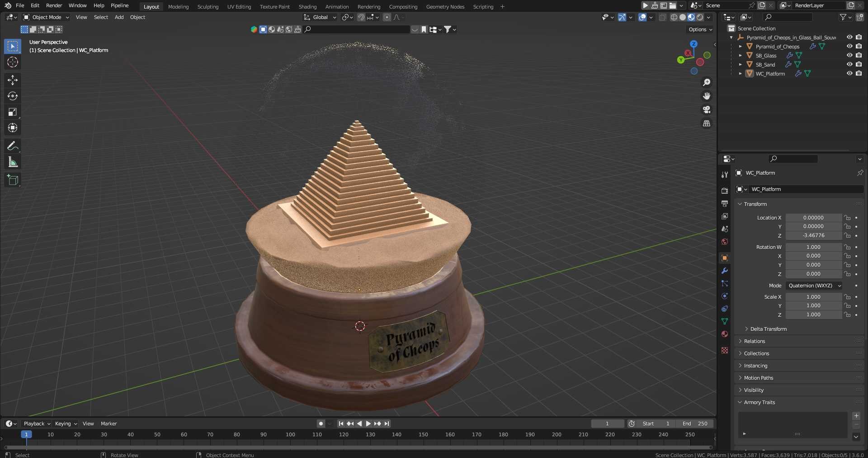Expand the Motion Paths panel
This screenshot has width=868, height=458.
(758, 378)
